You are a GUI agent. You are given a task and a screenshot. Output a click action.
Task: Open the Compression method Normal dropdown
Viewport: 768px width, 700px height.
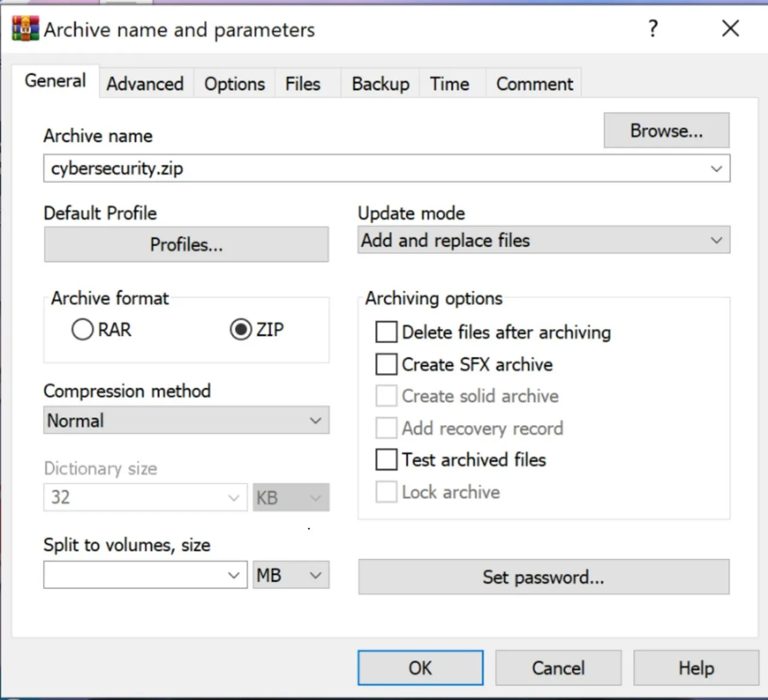point(186,420)
